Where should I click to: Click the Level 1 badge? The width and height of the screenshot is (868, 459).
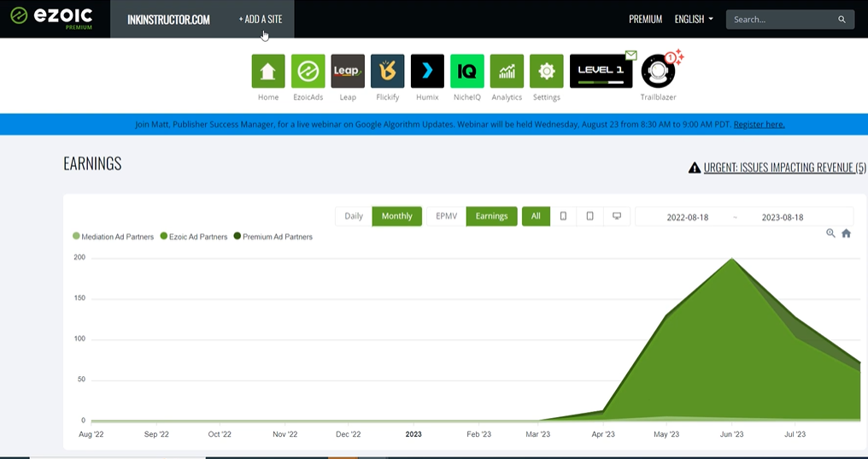(x=601, y=72)
